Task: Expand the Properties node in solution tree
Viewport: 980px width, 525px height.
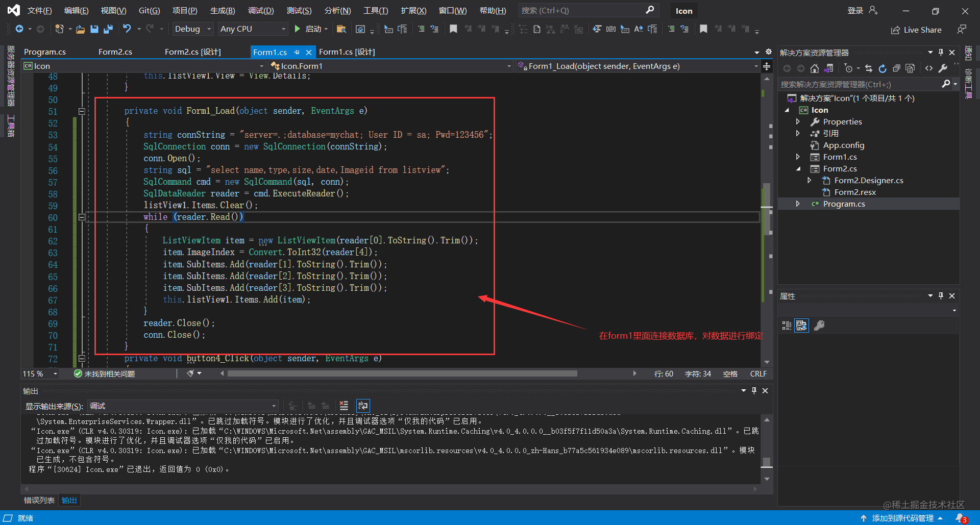Action: (798, 122)
